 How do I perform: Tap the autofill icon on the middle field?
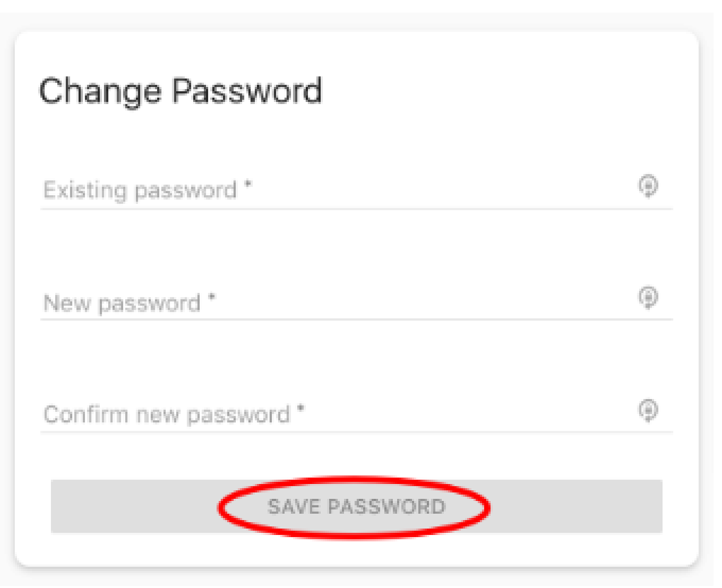pyautogui.click(x=648, y=297)
